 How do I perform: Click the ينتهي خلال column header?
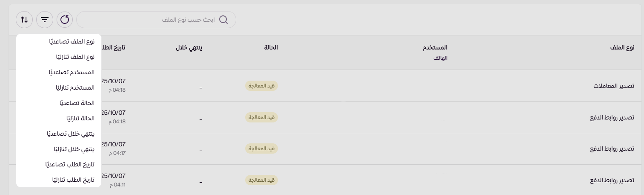tap(189, 48)
